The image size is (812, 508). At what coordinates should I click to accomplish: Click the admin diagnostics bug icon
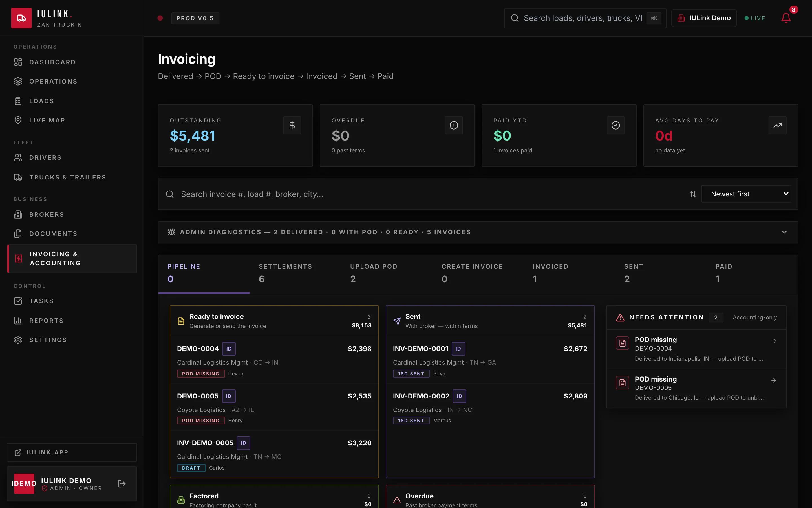point(171,232)
